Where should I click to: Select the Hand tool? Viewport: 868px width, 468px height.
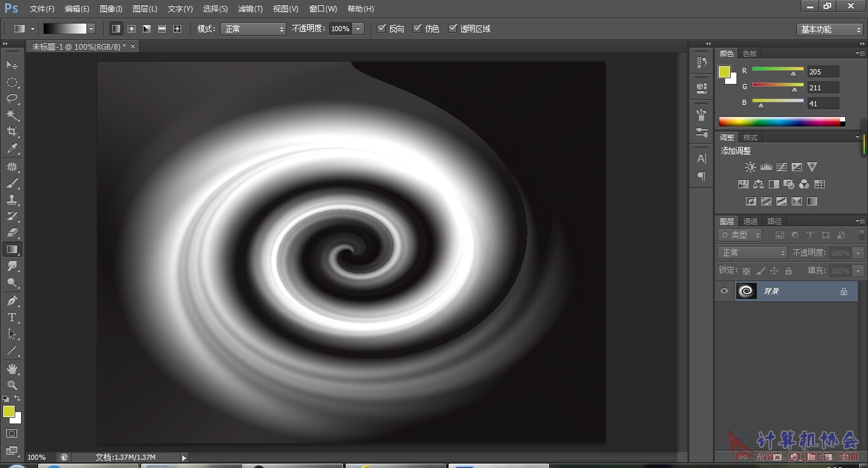click(12, 369)
